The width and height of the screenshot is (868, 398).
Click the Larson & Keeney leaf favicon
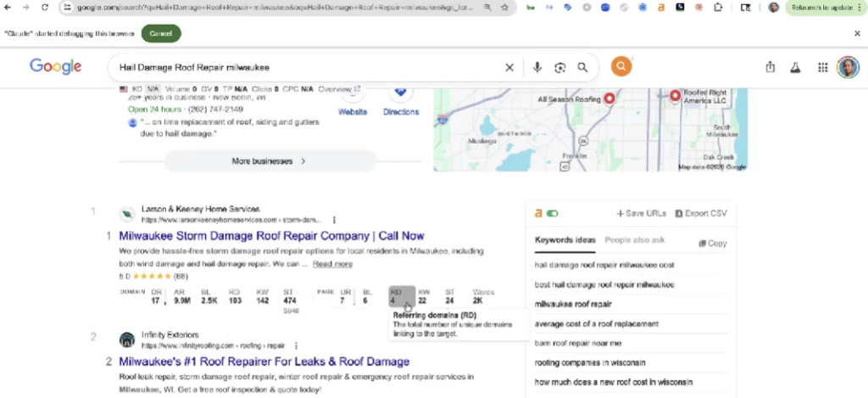click(127, 214)
